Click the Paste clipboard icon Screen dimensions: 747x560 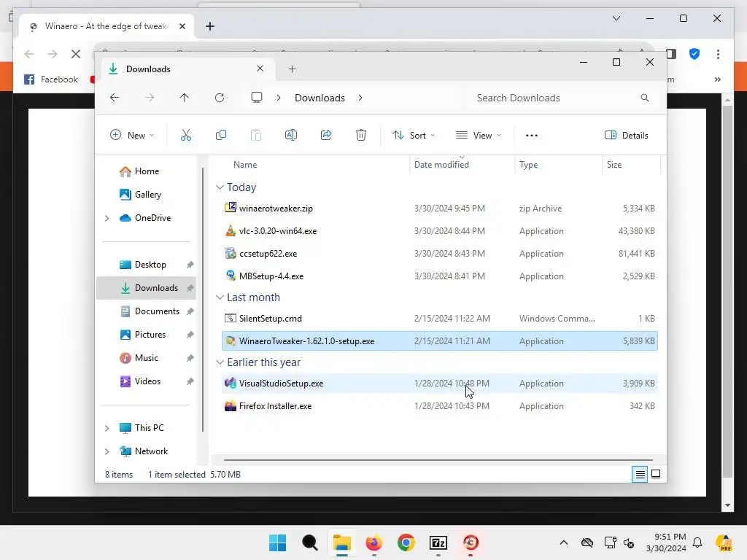click(256, 135)
